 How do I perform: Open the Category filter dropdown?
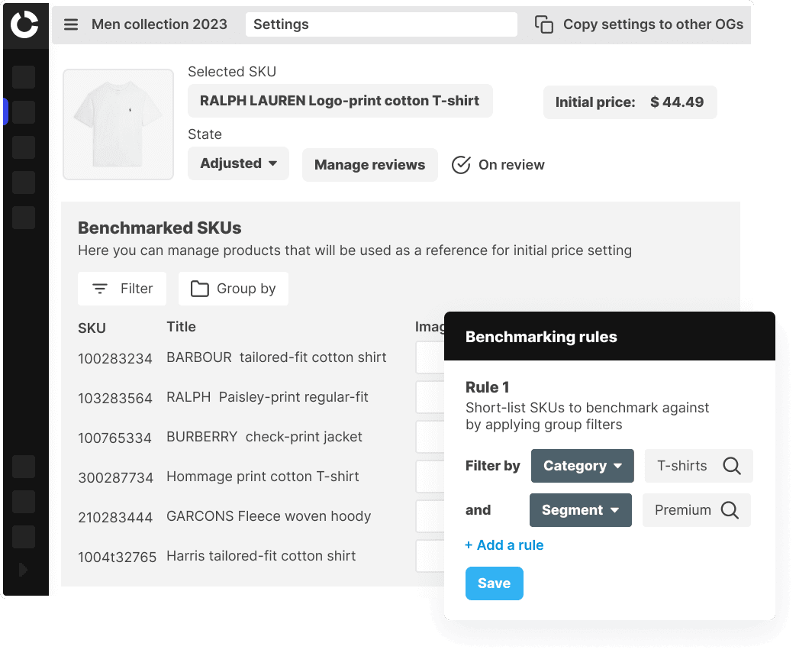pyautogui.click(x=582, y=466)
